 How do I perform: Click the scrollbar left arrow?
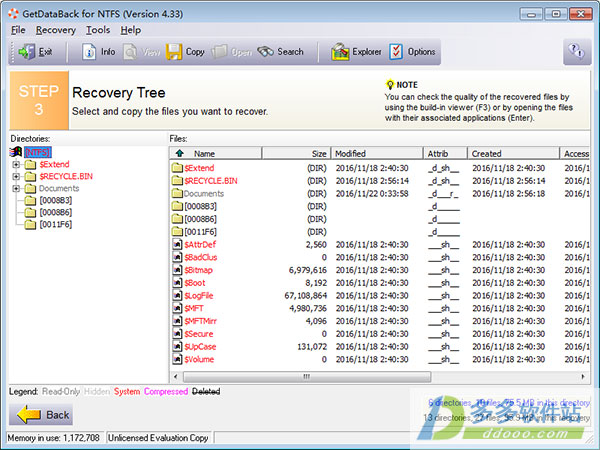coord(176,377)
